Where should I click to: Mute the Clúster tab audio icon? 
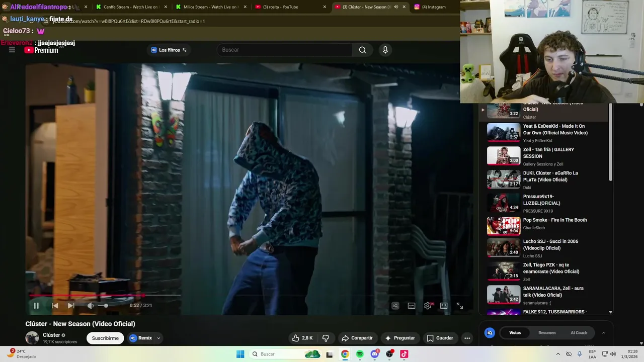tap(396, 7)
